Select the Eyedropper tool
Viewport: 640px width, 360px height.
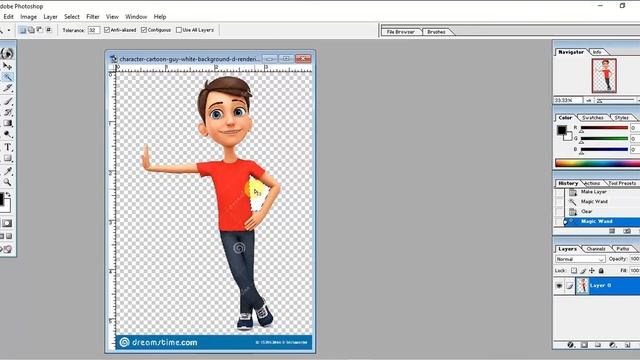point(7,171)
